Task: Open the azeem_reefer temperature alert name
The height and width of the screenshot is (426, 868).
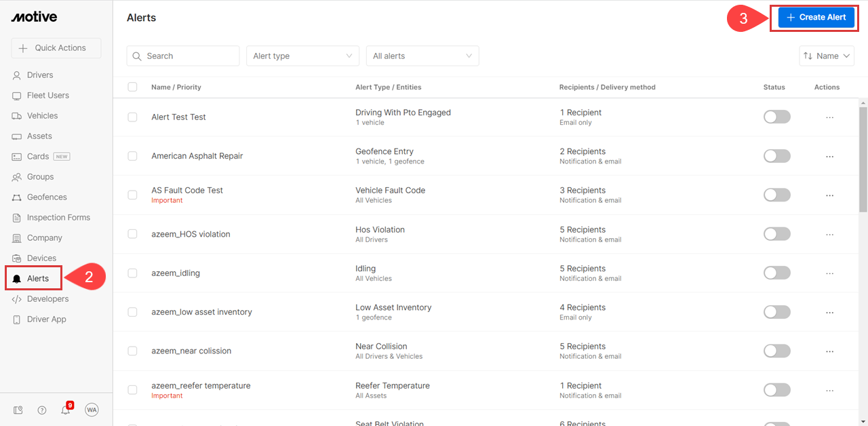Action: (x=201, y=385)
